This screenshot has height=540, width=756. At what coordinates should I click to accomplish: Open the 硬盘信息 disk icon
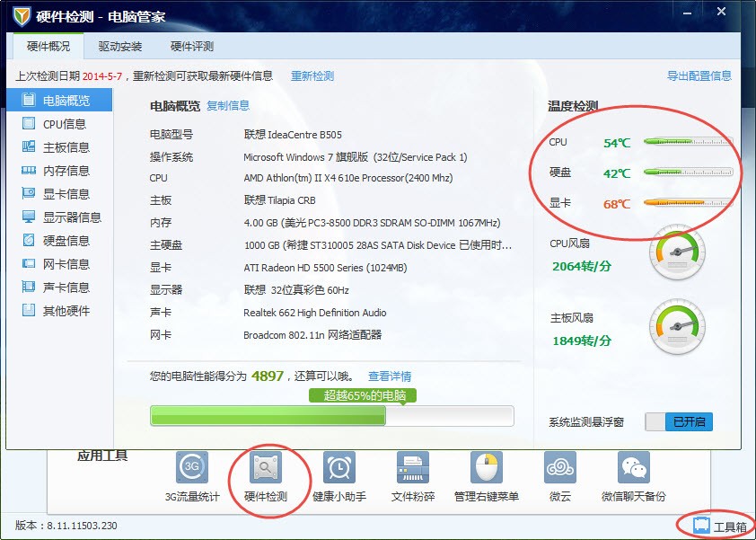tap(29, 240)
